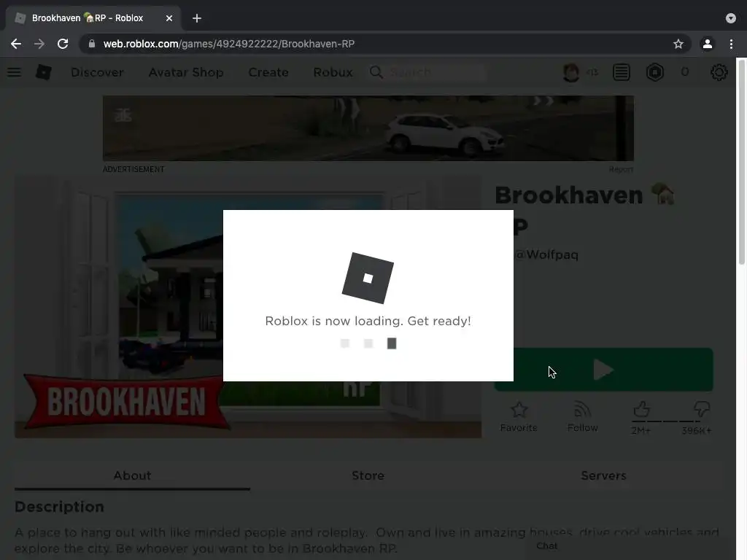This screenshot has height=560, width=747.
Task: Open Chrome three-dot menu
Action: [x=731, y=44]
